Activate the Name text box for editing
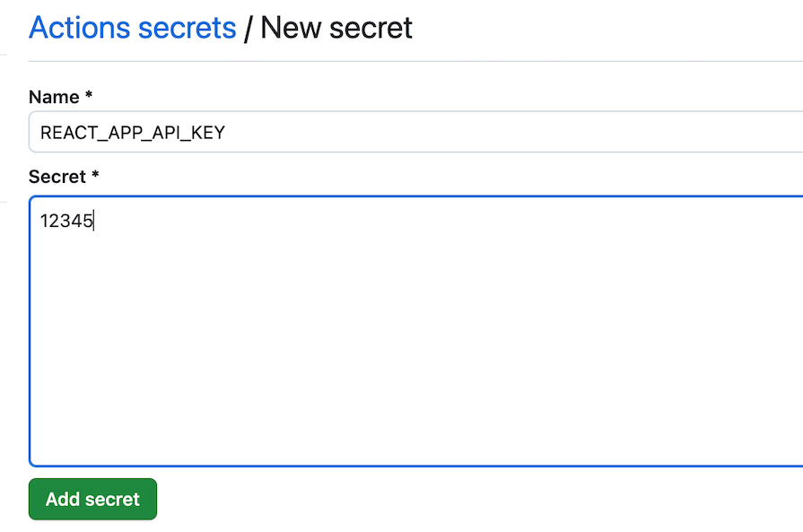803x532 pixels. pyautogui.click(x=269, y=131)
